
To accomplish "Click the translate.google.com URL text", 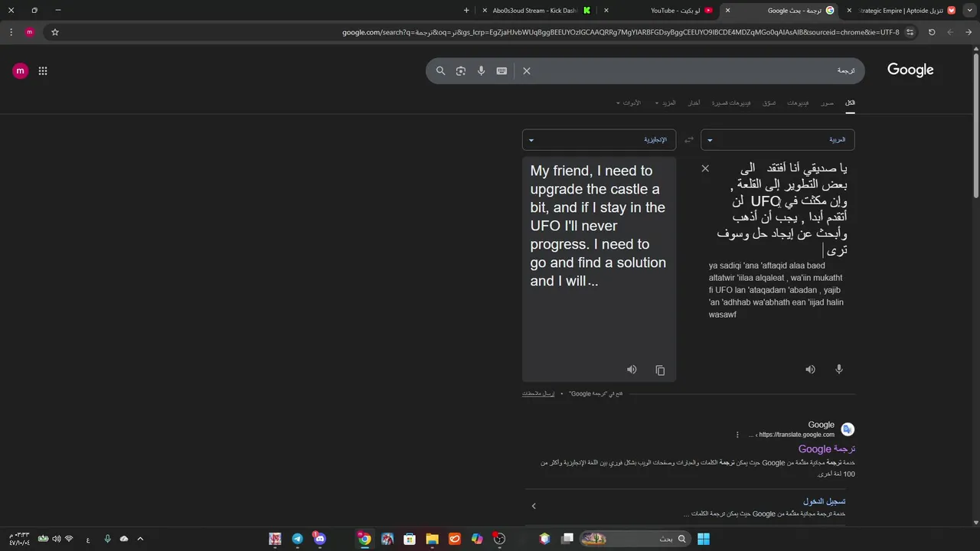I will click(797, 435).
